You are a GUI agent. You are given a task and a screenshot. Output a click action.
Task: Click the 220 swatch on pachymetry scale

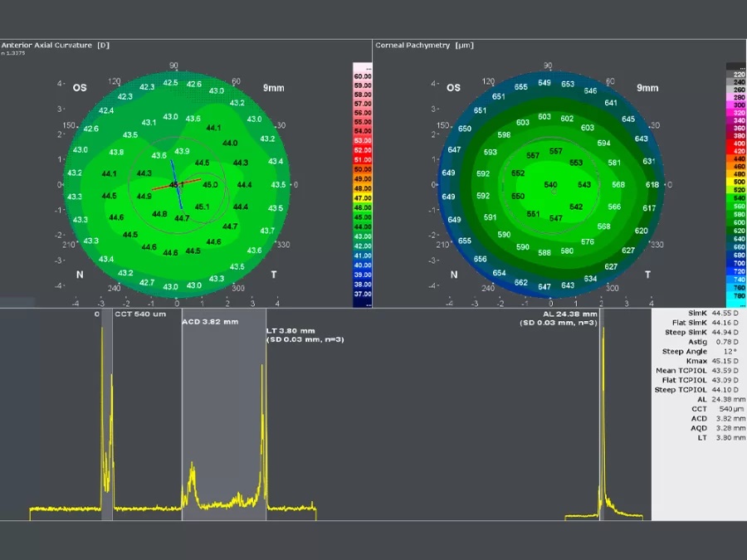click(735, 75)
